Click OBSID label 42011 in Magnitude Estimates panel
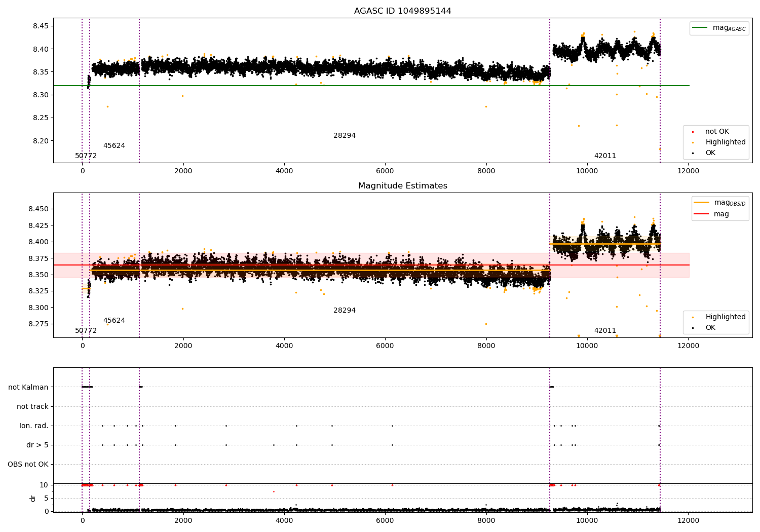 [605, 331]
